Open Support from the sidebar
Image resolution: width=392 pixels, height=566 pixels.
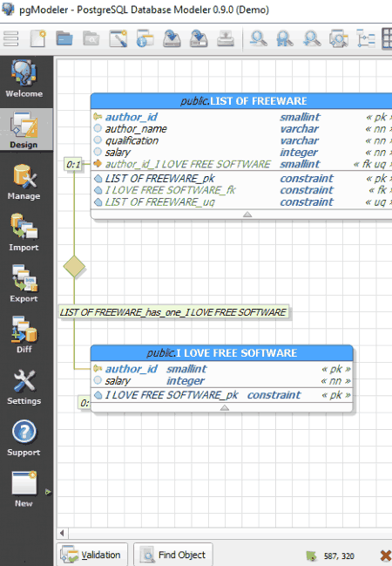[24, 438]
